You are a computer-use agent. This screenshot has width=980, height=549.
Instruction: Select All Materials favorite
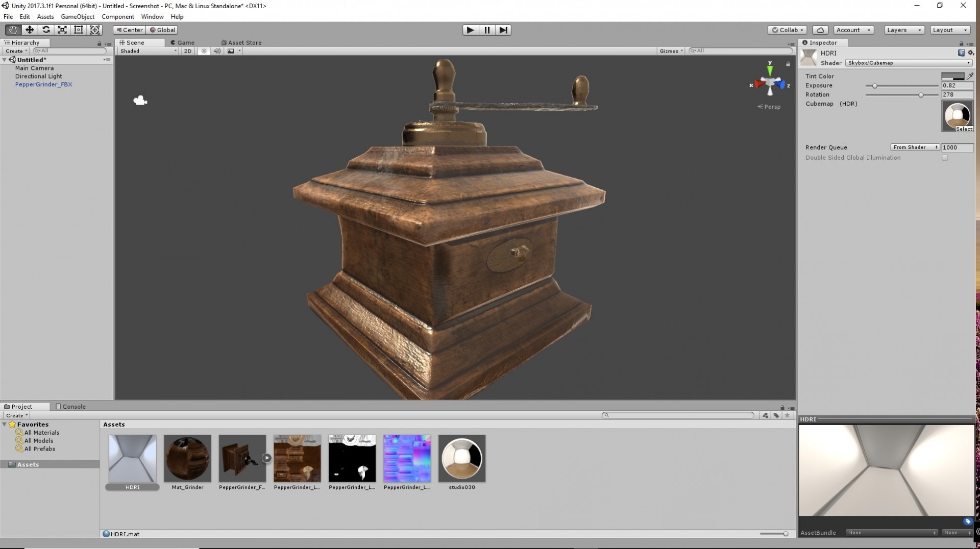click(41, 433)
